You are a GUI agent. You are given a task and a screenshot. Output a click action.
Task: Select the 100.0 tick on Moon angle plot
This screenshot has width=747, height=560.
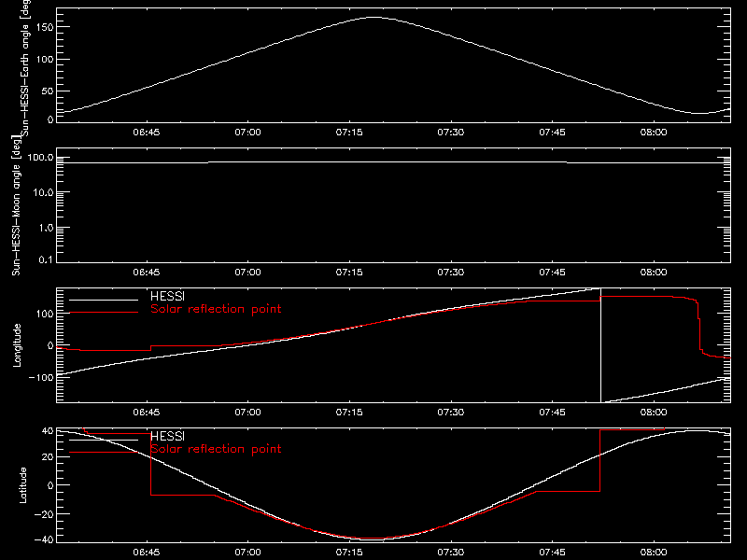click(x=40, y=158)
